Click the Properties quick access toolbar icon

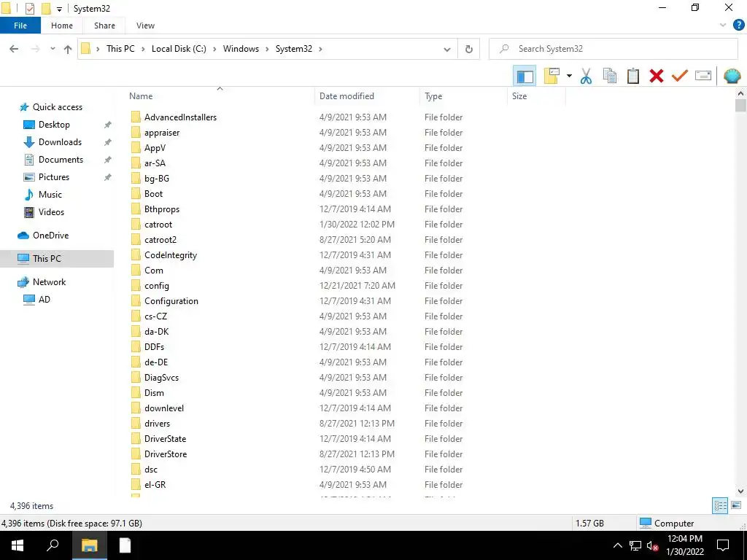click(29, 9)
